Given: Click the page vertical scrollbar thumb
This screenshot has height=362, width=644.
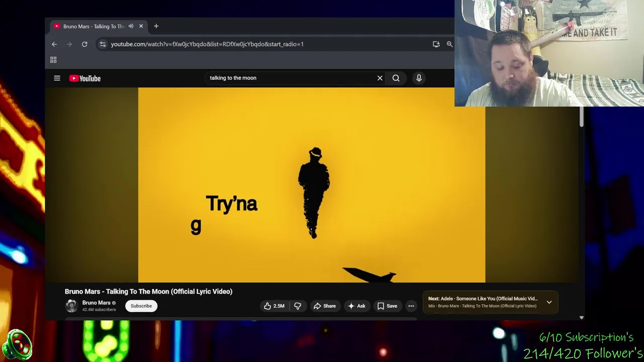Looking at the screenshot, I should tap(581, 117).
